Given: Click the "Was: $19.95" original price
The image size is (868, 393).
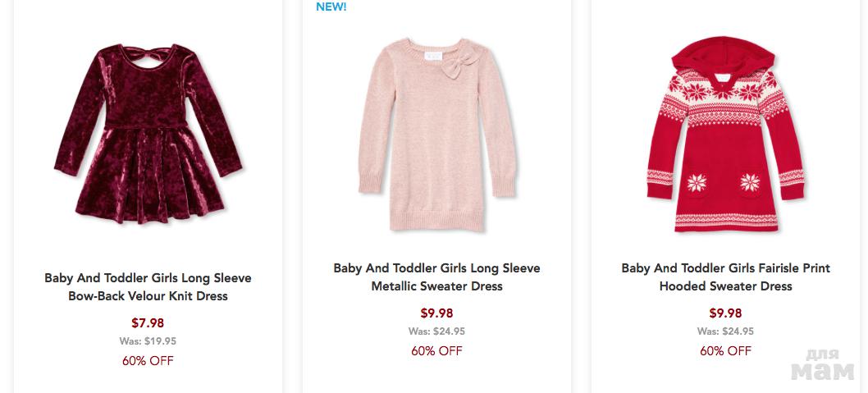Looking at the screenshot, I should pyautogui.click(x=148, y=341).
